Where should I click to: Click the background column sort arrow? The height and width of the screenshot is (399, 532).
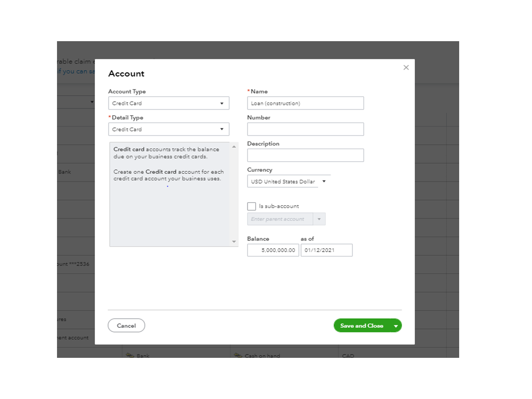click(92, 102)
